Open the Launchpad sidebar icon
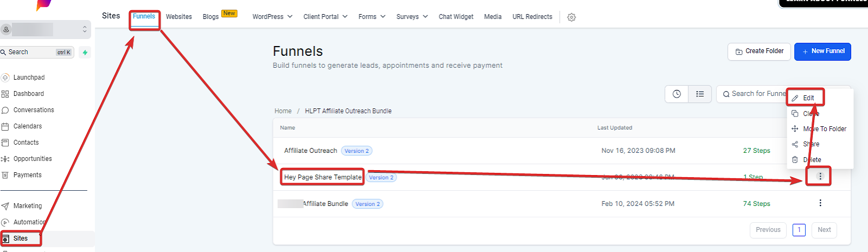Viewport: 868px width, 252px height. tap(5, 77)
